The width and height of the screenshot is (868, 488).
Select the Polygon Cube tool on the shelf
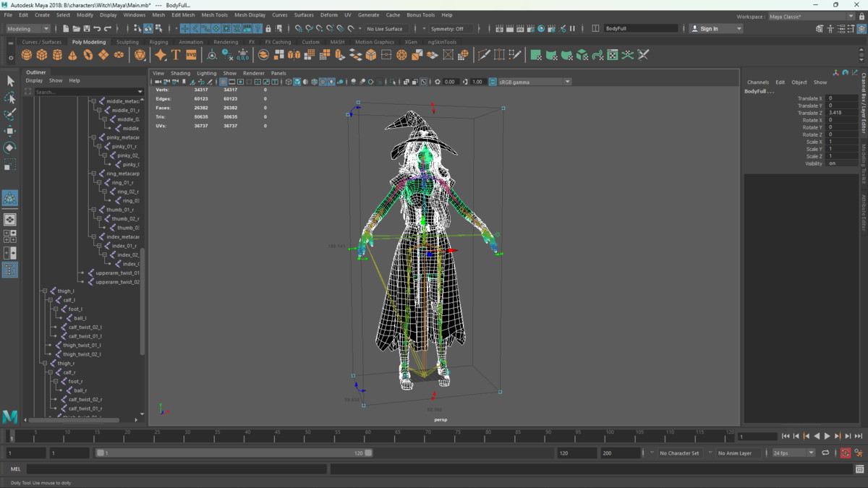(41, 54)
